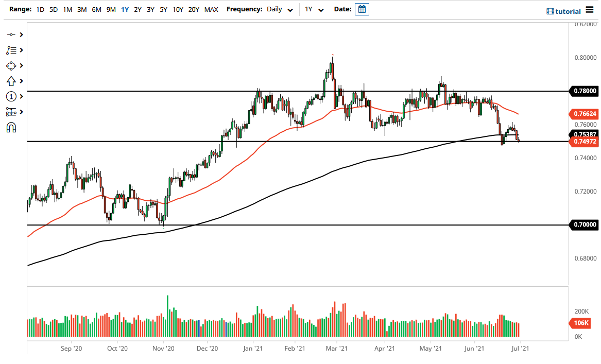Expand the trend line tool options chevron
The width and height of the screenshot is (601, 364).
[x=21, y=34]
